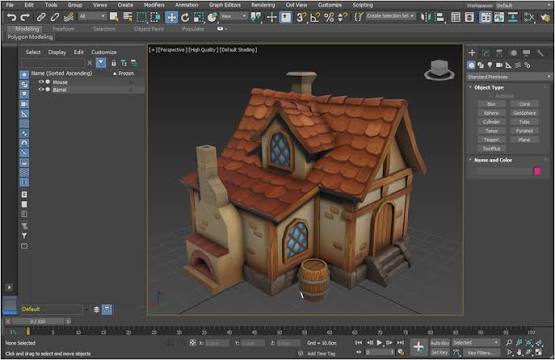Click the time slider frame handle

pyautogui.click(x=38, y=321)
